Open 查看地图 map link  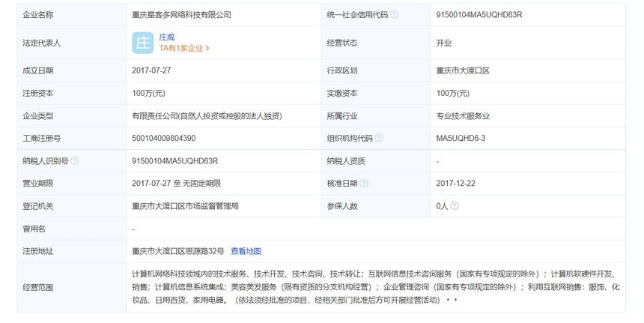click(246, 251)
